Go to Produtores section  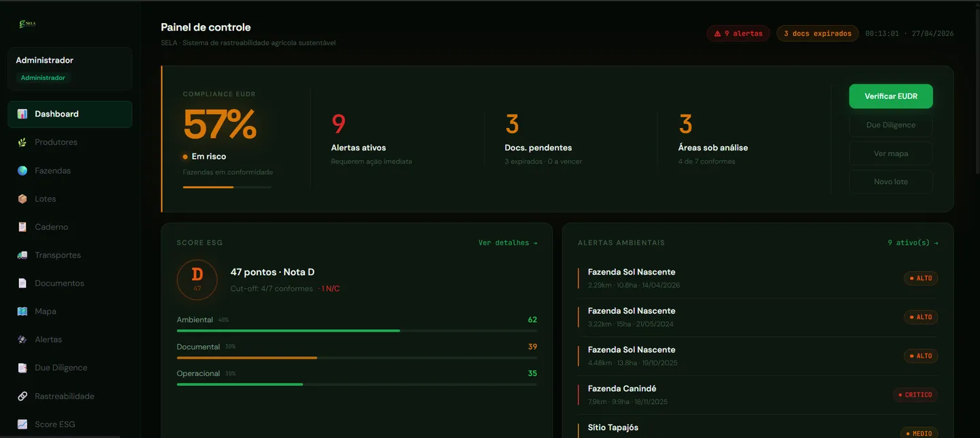[x=70, y=142]
